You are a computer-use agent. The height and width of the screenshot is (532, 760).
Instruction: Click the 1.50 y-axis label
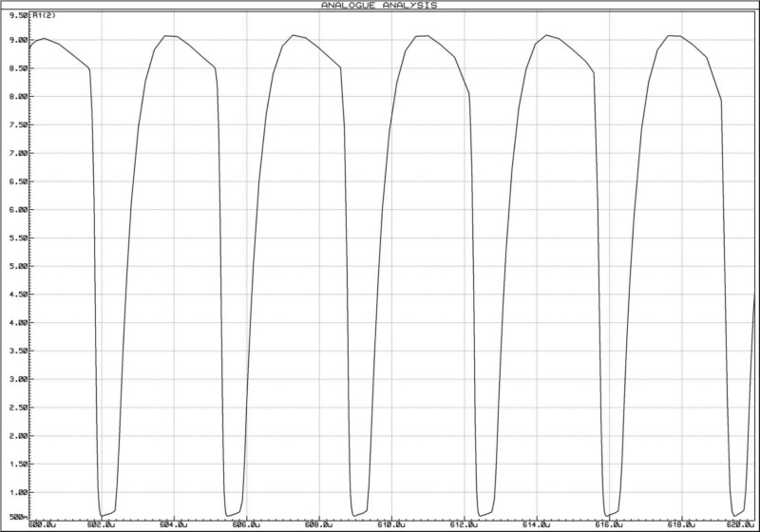click(x=18, y=464)
